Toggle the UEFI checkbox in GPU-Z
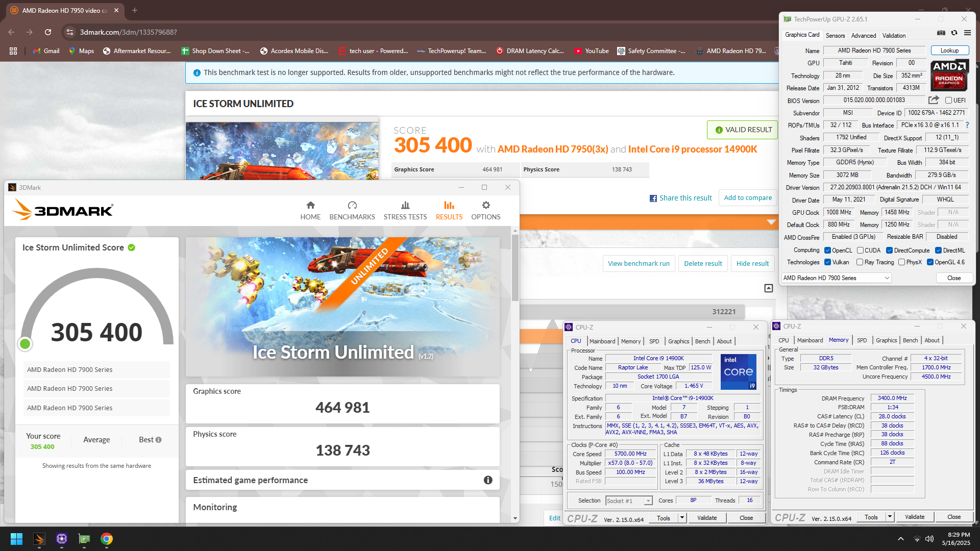The image size is (980, 551). click(948, 101)
